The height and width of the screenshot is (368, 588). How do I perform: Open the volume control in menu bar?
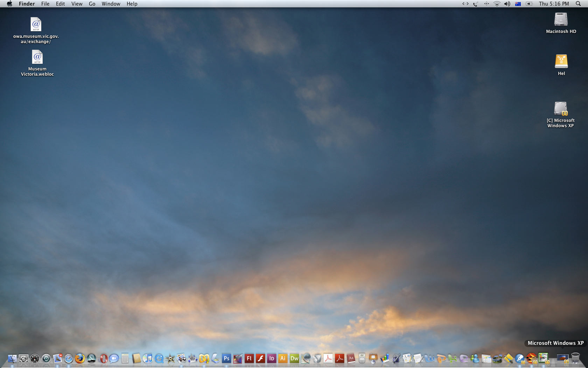coord(507,4)
